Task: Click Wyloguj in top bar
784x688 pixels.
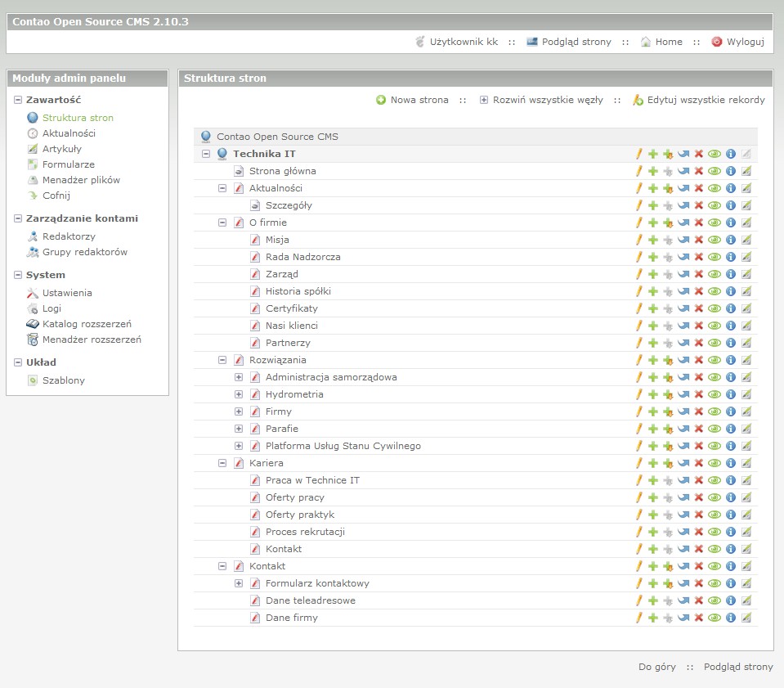Action: [745, 42]
